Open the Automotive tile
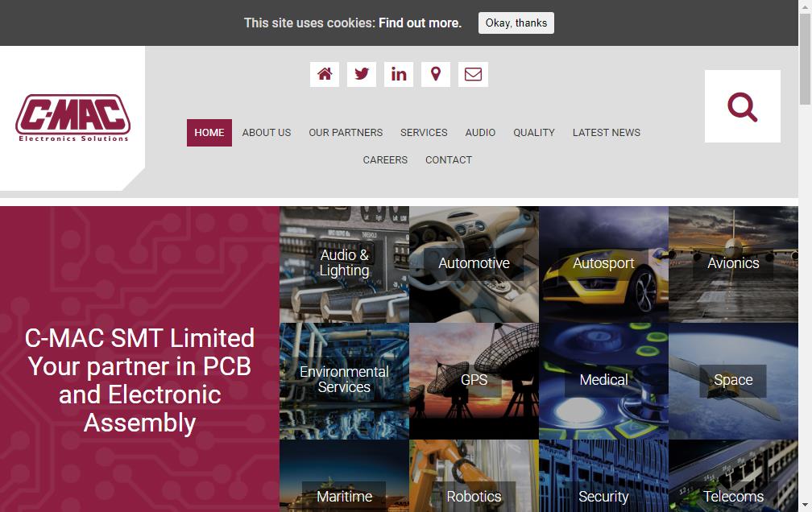This screenshot has width=812, height=512. point(474,265)
